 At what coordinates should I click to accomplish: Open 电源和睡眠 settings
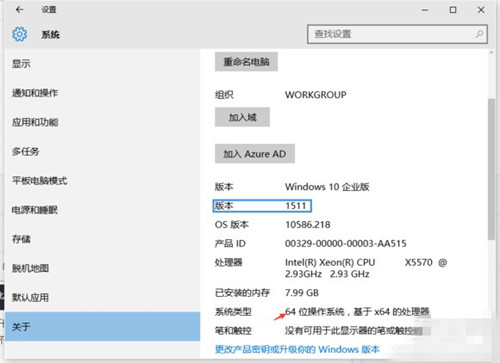coord(35,210)
